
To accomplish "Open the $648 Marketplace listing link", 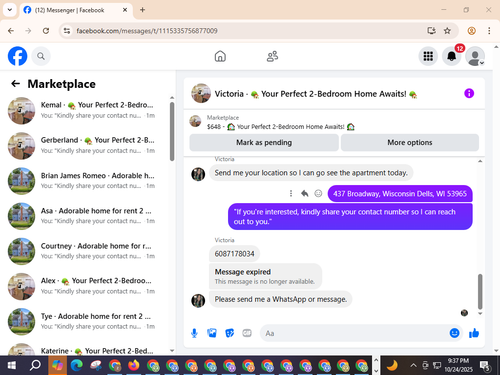I will click(281, 127).
